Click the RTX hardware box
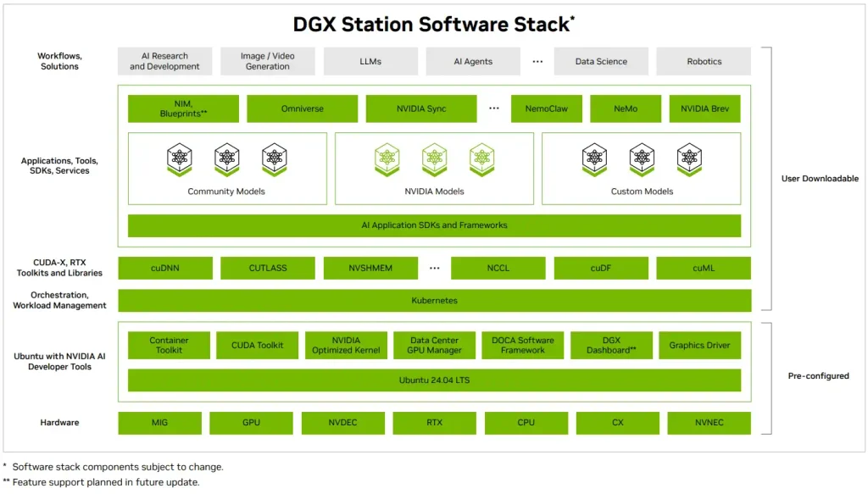The image size is (868, 494). tap(435, 423)
